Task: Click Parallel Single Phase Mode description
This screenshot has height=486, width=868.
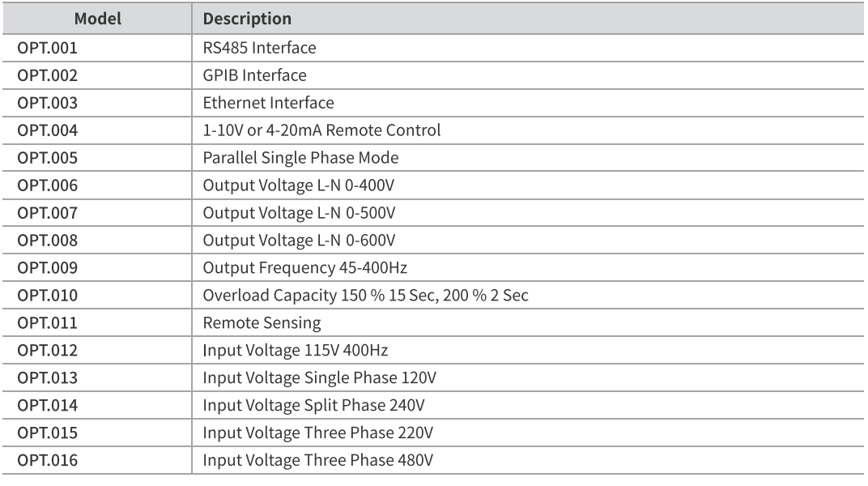Action: point(300,158)
